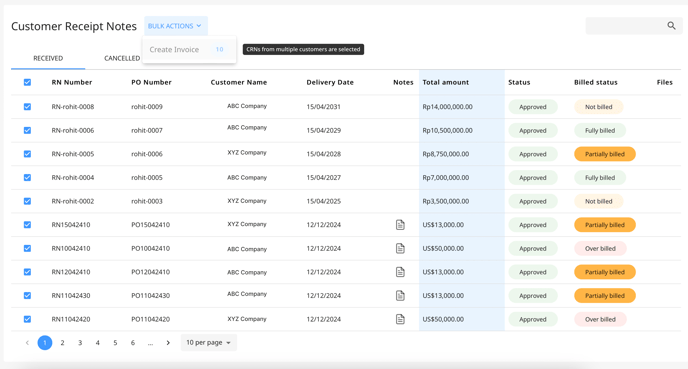Go to next page arrow
Image resolution: width=688 pixels, height=369 pixels.
tap(168, 343)
